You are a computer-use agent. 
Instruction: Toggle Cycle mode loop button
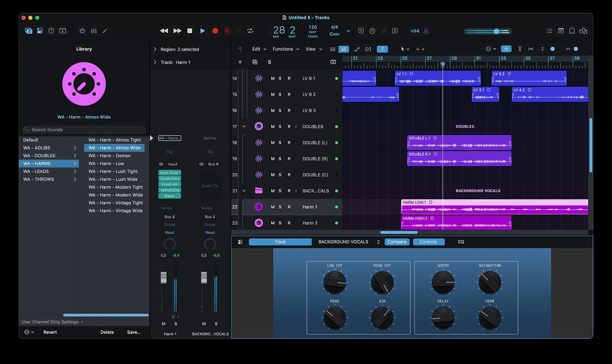coord(250,31)
